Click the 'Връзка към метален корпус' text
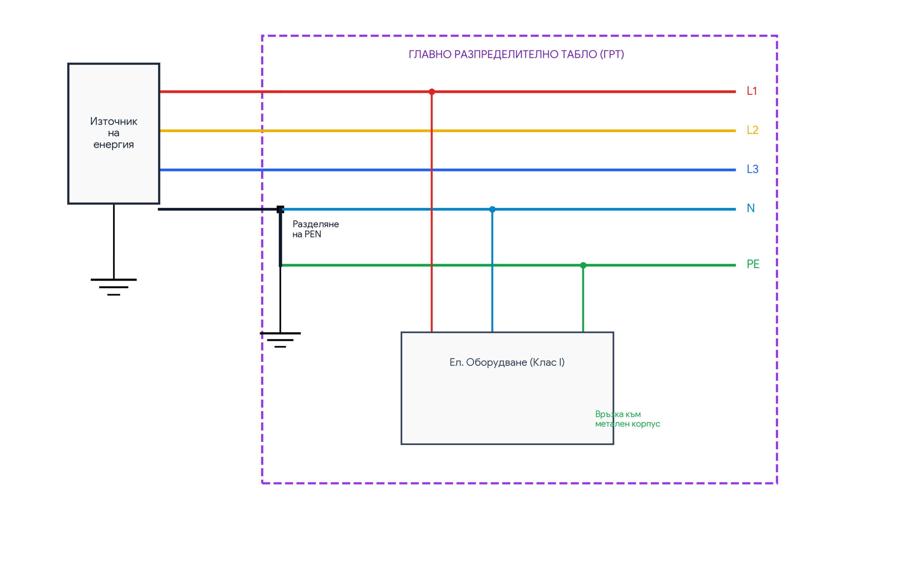924x575 pixels. point(627,419)
